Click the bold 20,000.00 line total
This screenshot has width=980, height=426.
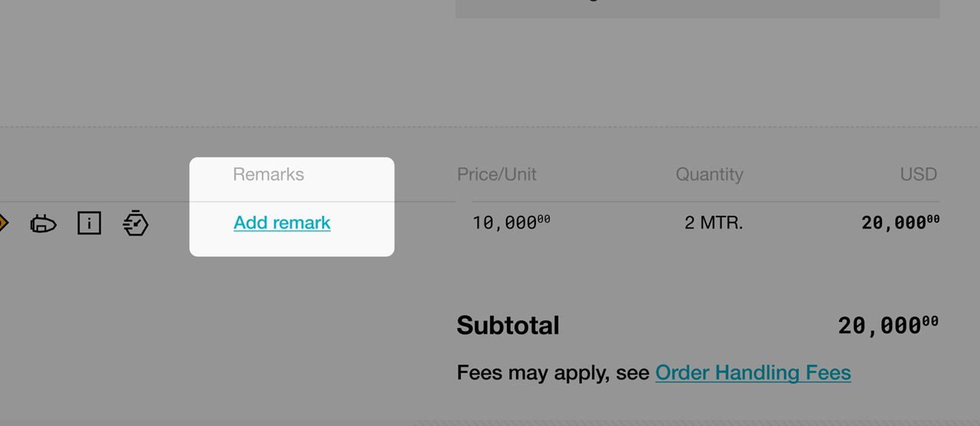tap(900, 223)
